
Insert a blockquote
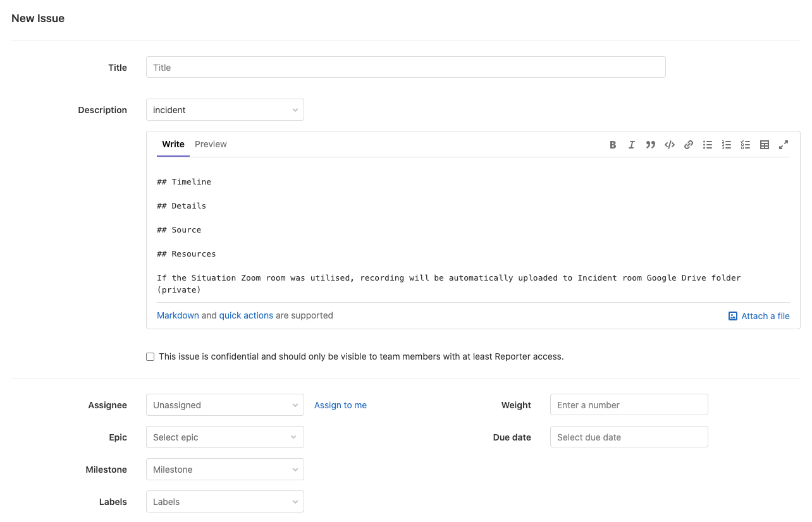point(651,145)
